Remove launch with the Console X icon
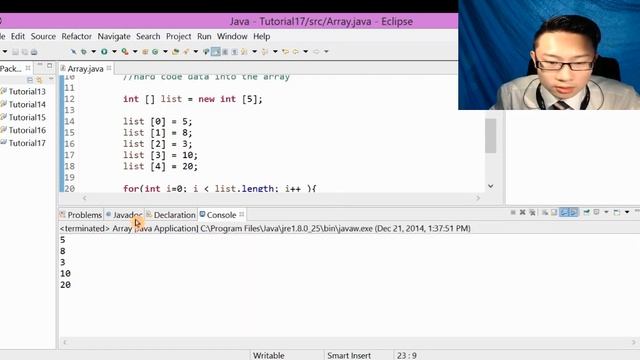The height and width of the screenshot is (360, 640). [x=522, y=212]
